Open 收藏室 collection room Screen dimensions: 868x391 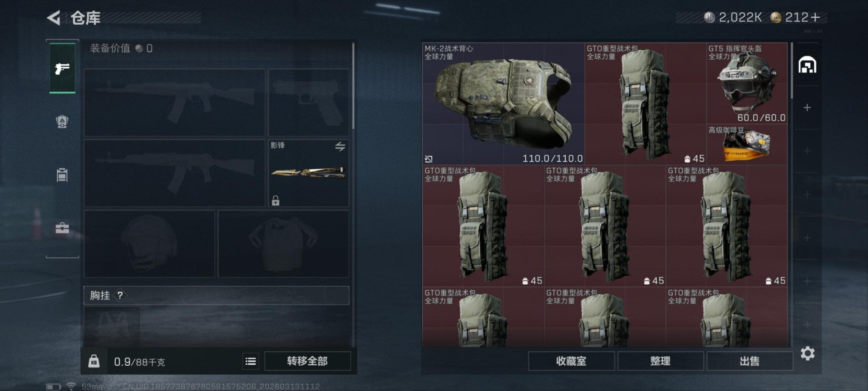point(571,361)
